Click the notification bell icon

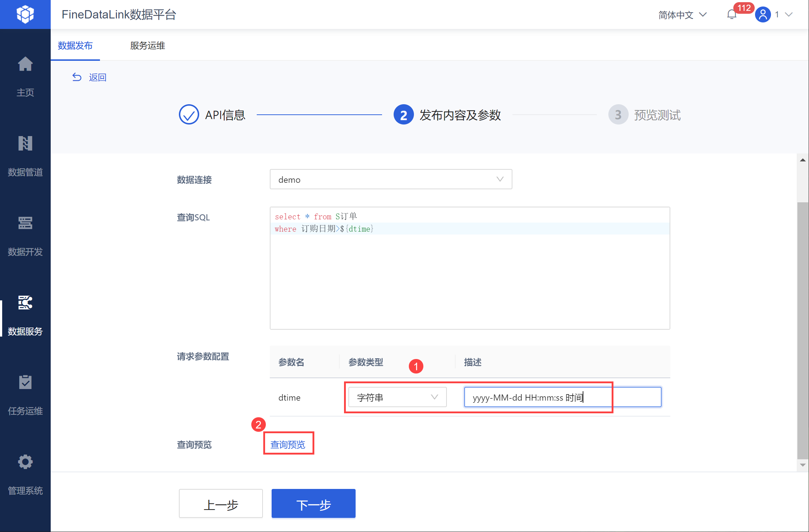pyautogui.click(x=732, y=14)
